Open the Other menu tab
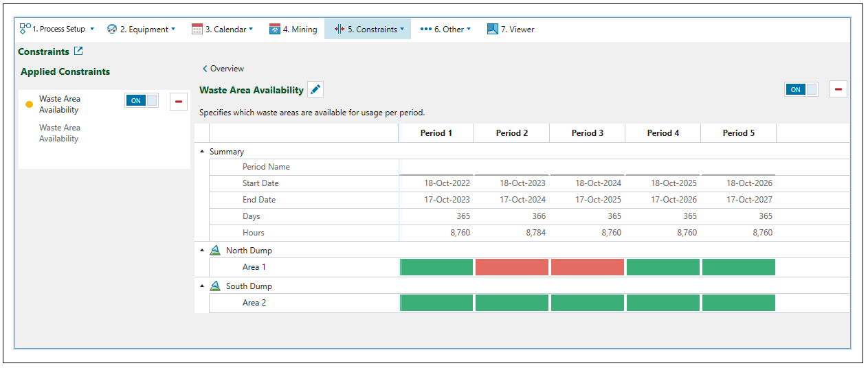The image size is (868, 368). pyautogui.click(x=445, y=30)
